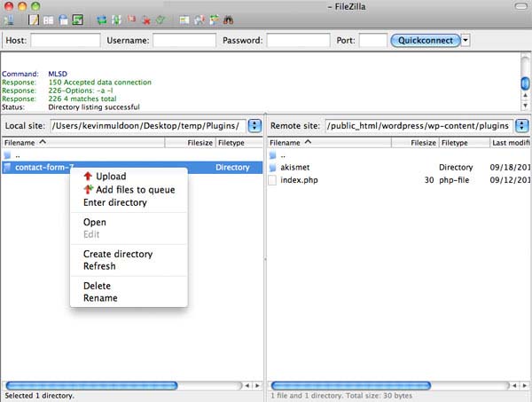Select Open in the context menu
The width and height of the screenshot is (532, 402).
[x=129, y=222]
